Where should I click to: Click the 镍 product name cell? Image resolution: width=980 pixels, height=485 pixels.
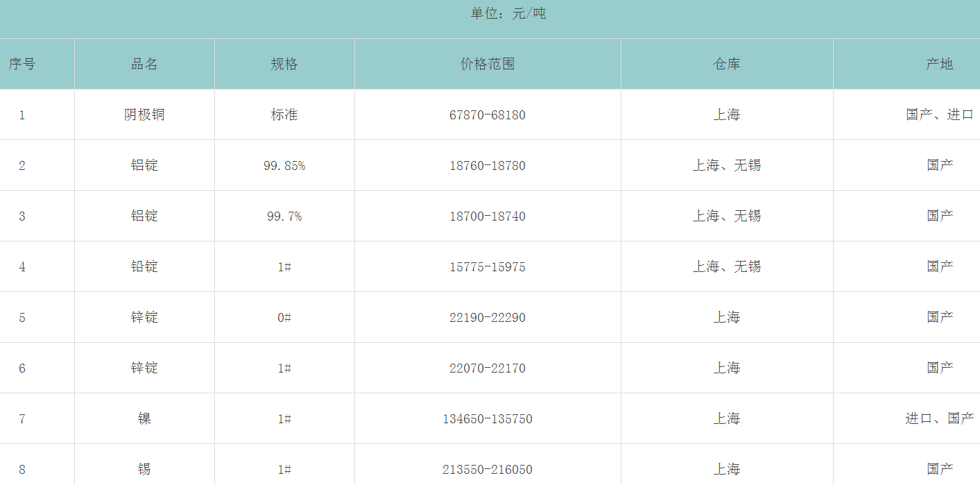tap(144, 418)
